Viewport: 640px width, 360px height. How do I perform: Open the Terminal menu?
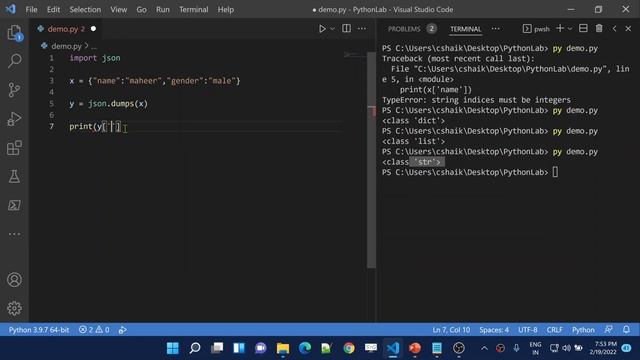coord(193,9)
